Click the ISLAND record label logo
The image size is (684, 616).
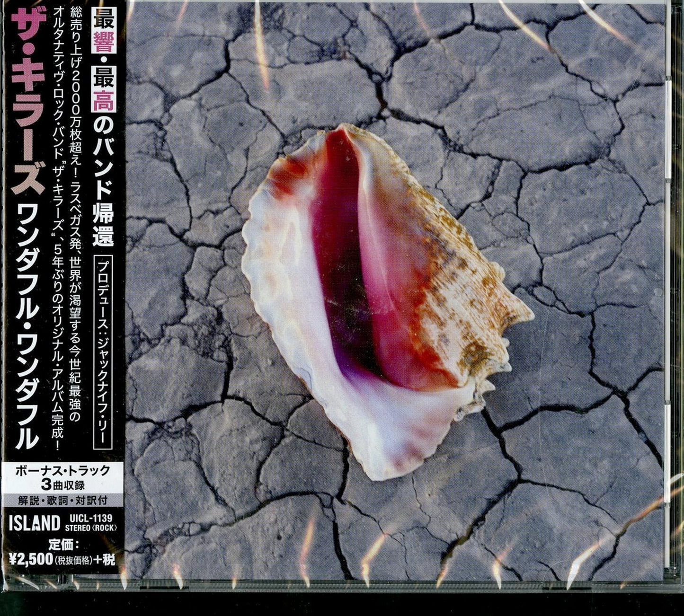35,523
